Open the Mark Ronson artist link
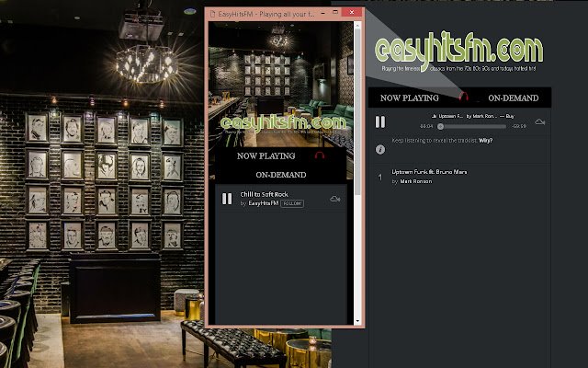588x368 pixels. point(416,181)
